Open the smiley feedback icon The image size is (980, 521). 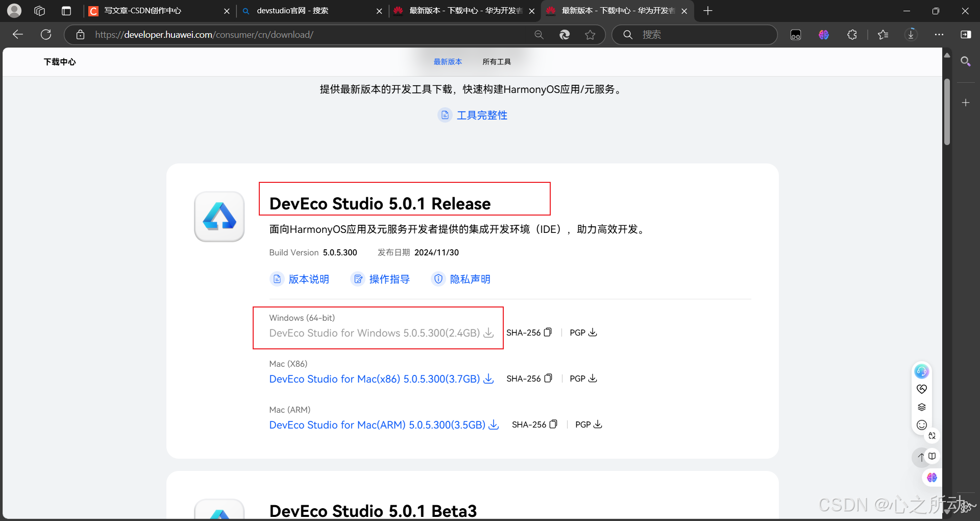[921, 424]
